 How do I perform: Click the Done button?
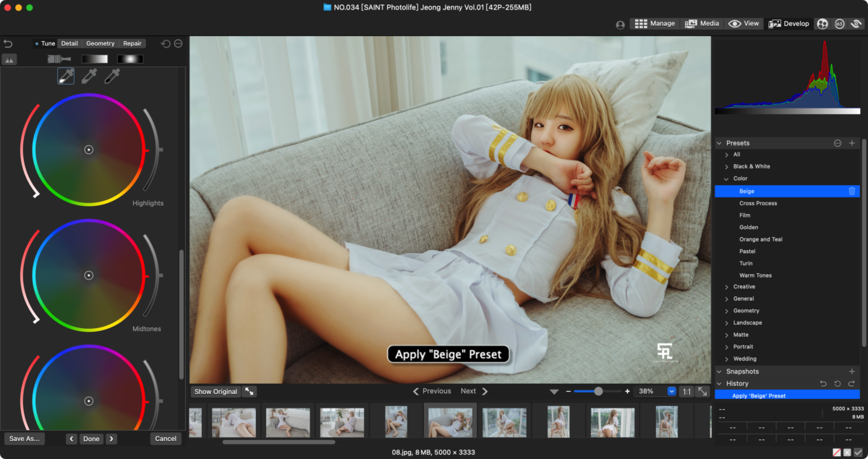tap(91, 439)
